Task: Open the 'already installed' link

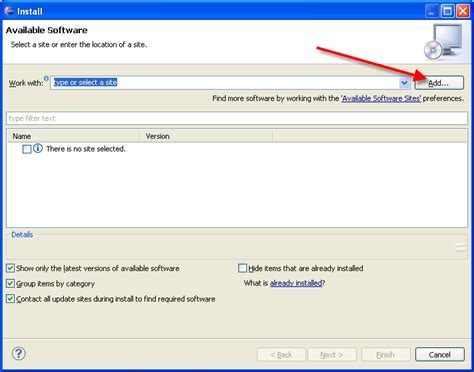Action: point(296,283)
